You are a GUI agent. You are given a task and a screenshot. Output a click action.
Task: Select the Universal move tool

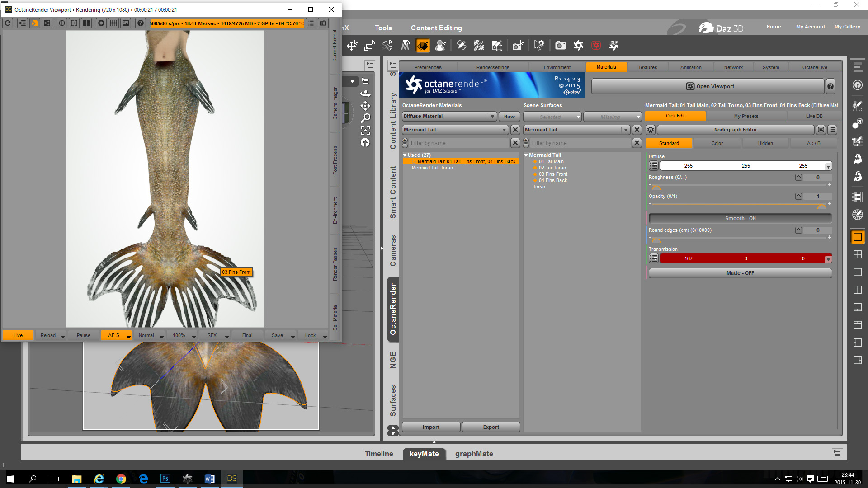(352, 45)
